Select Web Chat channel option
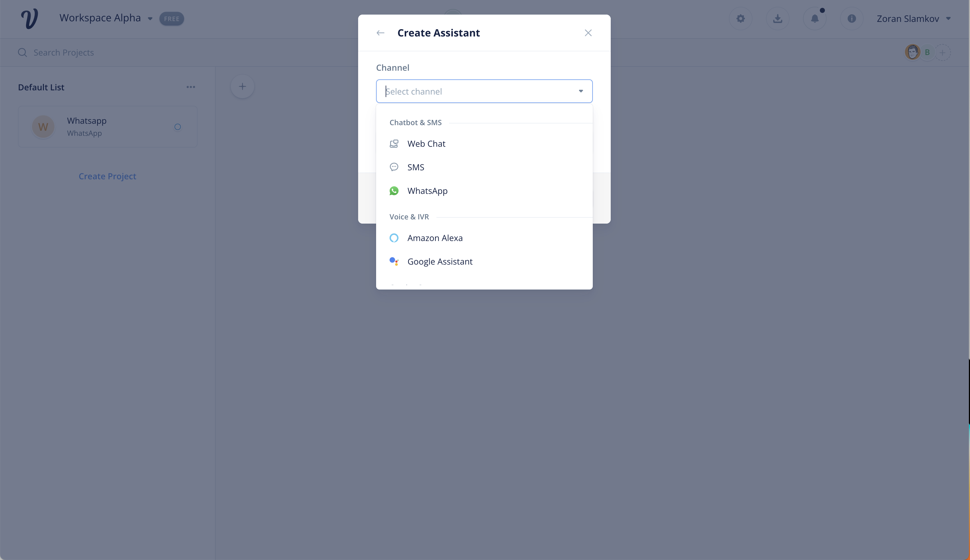This screenshot has height=560, width=970. point(426,144)
